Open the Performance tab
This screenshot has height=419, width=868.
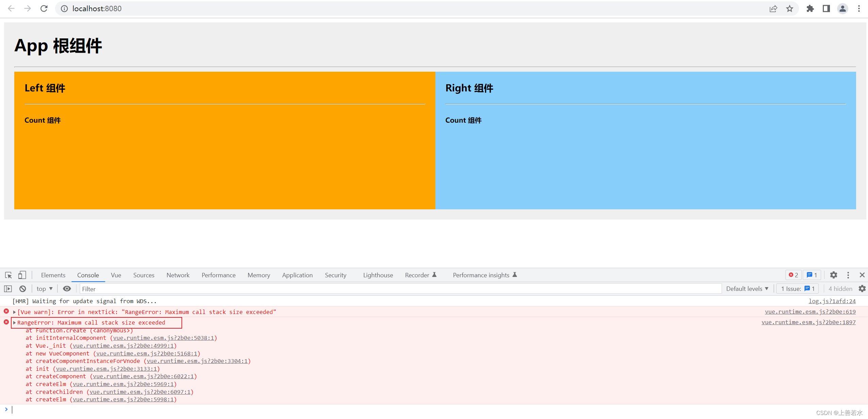pyautogui.click(x=219, y=275)
